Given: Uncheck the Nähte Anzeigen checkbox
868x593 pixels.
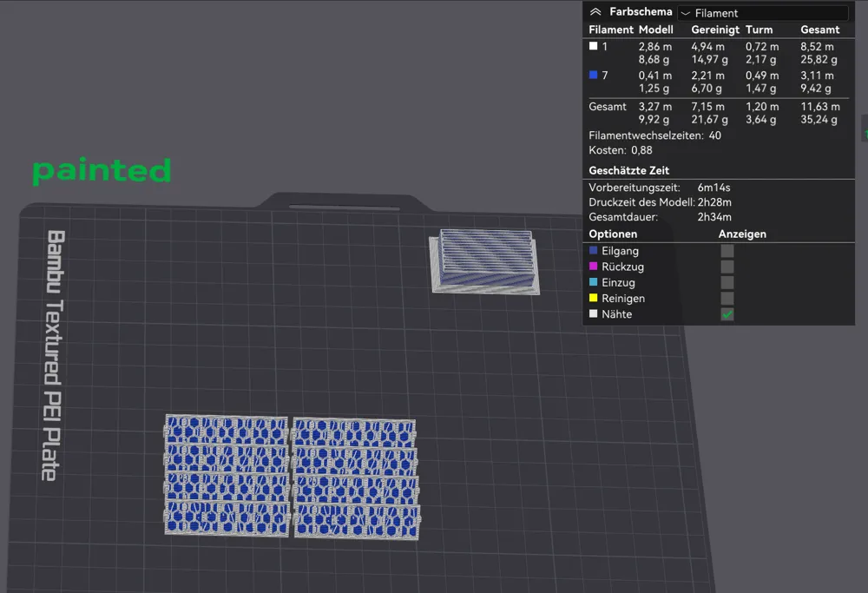Looking at the screenshot, I should (727, 314).
